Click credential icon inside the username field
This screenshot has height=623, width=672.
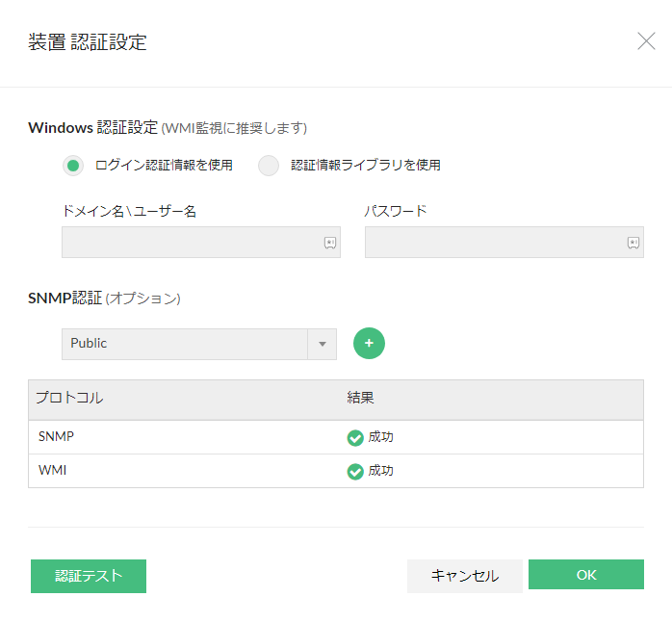329,244
